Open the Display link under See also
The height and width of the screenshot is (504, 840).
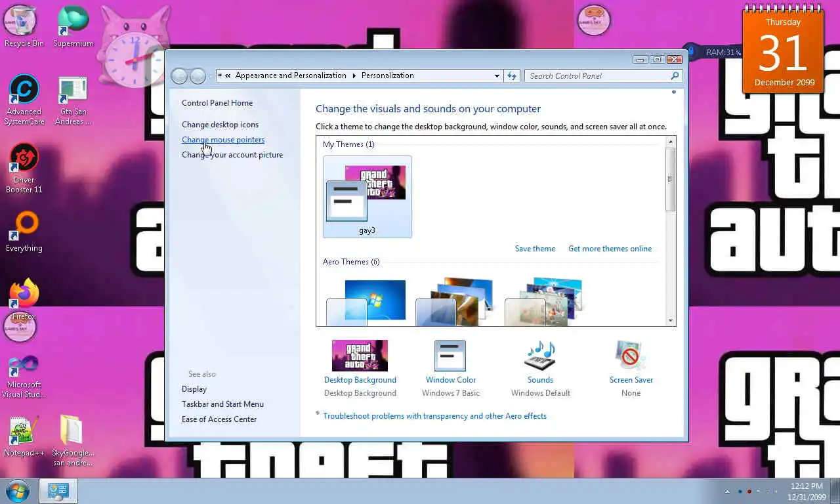point(194,389)
